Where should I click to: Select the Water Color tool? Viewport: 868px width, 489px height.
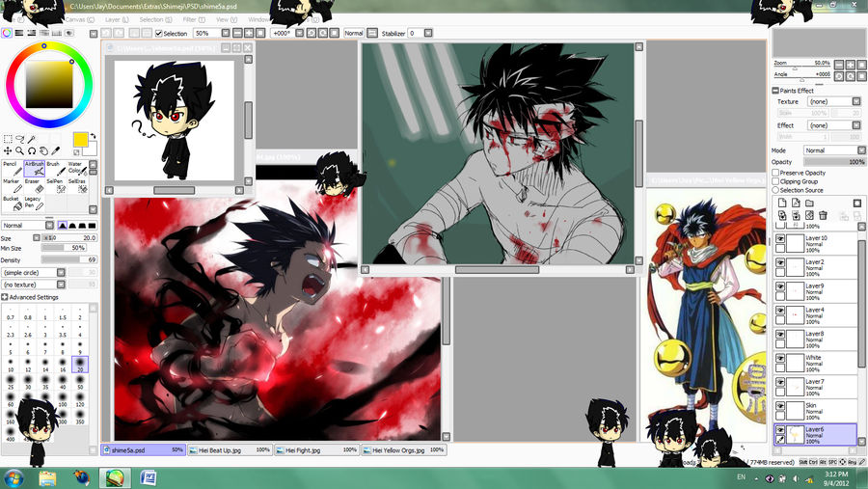tap(77, 169)
